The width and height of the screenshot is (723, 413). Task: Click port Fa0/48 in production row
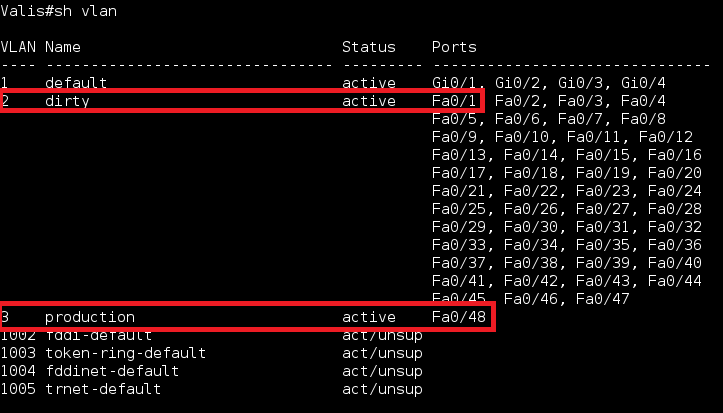click(458, 317)
